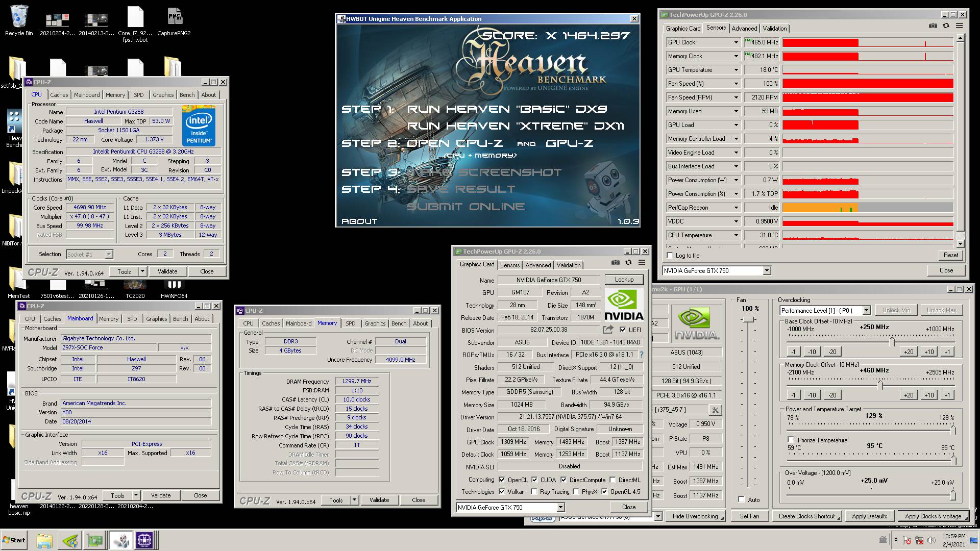Click the NVIDIA logo in GPU-Z Graphics Card window

624,305
